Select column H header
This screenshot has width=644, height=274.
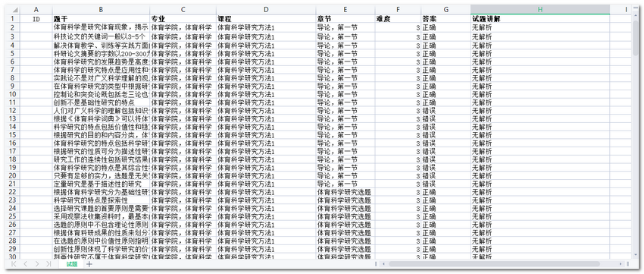click(x=540, y=9)
